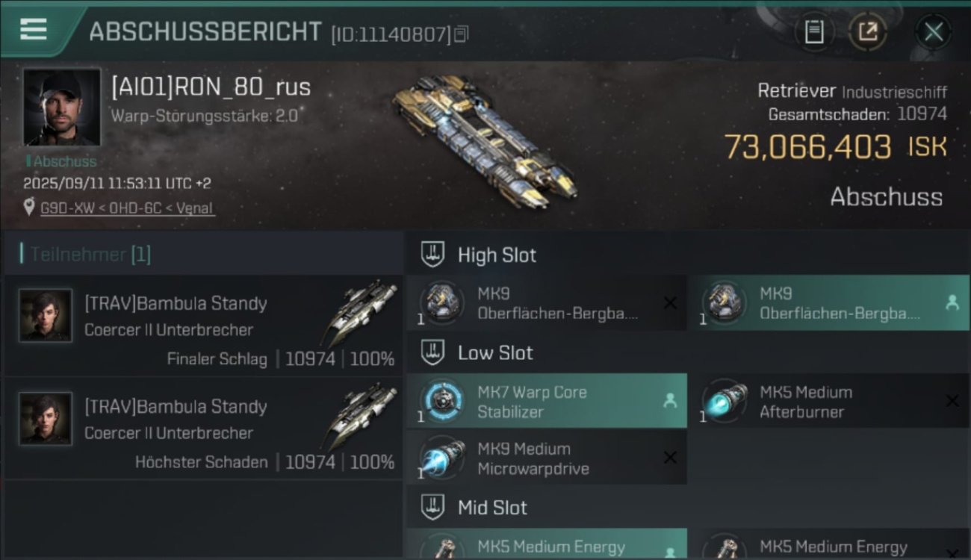The image size is (971, 560).
Task: Select the destroyed MK9 Oberflächen-Bergbau module
Action: pos(547,303)
